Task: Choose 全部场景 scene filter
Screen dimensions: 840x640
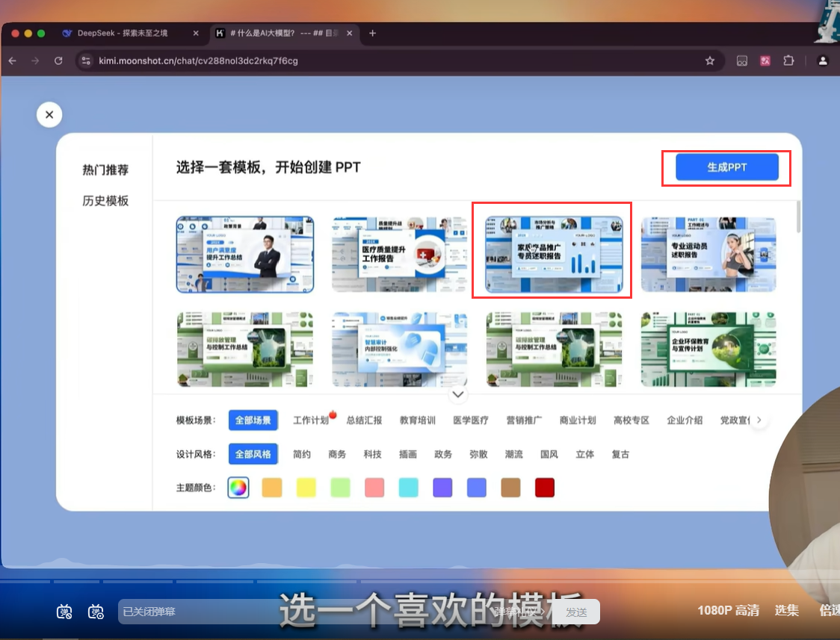Action: tap(253, 420)
